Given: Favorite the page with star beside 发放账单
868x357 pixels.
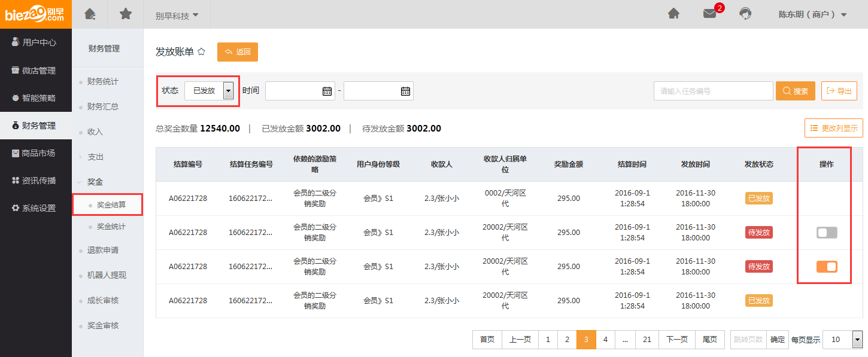Looking at the screenshot, I should 202,52.
